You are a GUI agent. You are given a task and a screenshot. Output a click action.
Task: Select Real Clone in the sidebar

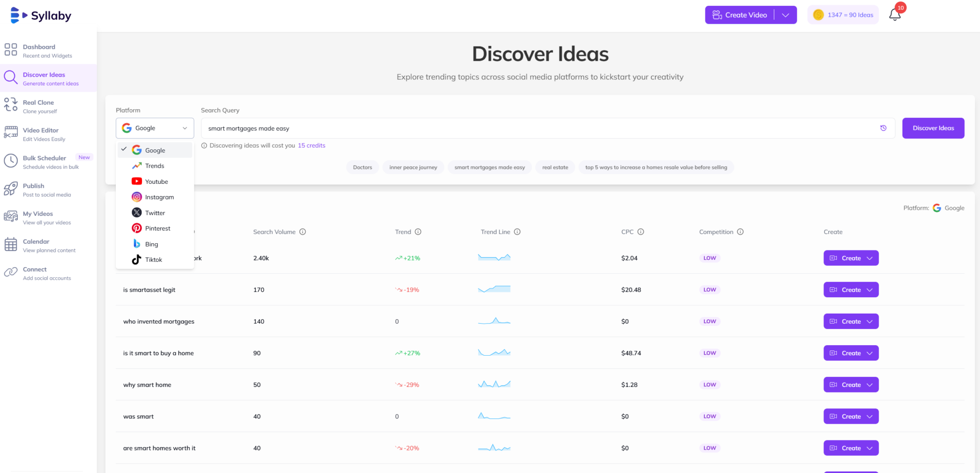coord(38,105)
